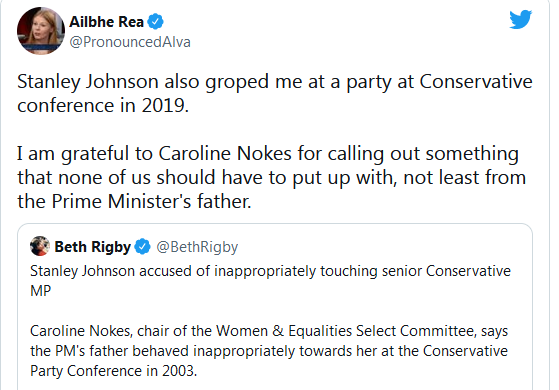The height and width of the screenshot is (390, 559).
Task: Click the Ailbhe Rea display name
Action: click(x=106, y=22)
